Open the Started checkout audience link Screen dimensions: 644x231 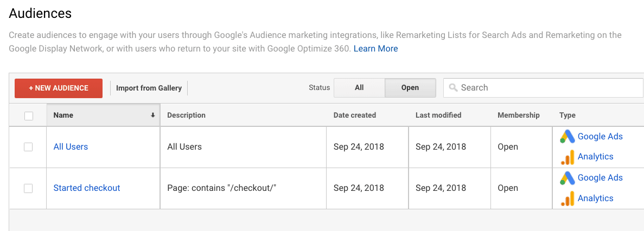[87, 188]
